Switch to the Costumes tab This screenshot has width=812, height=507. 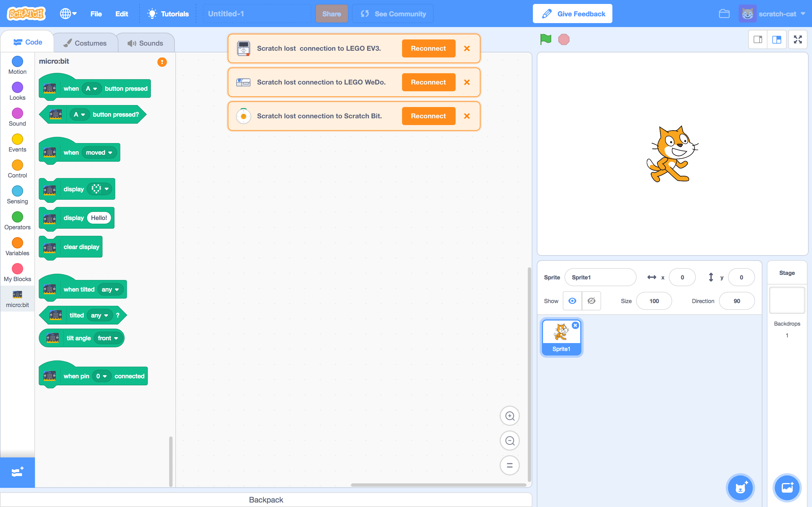coord(85,43)
